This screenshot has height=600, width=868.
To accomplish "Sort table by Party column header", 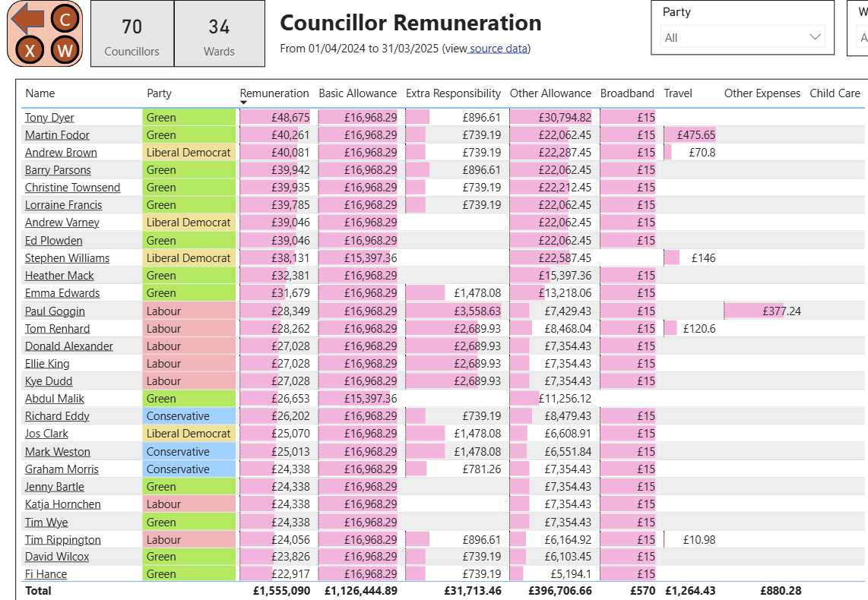I will (159, 93).
